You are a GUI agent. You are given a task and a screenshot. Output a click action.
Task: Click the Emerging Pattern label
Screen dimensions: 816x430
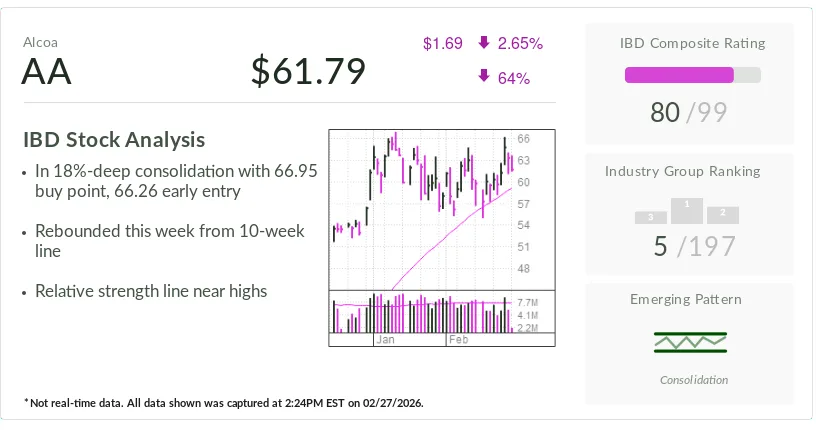pos(686,299)
